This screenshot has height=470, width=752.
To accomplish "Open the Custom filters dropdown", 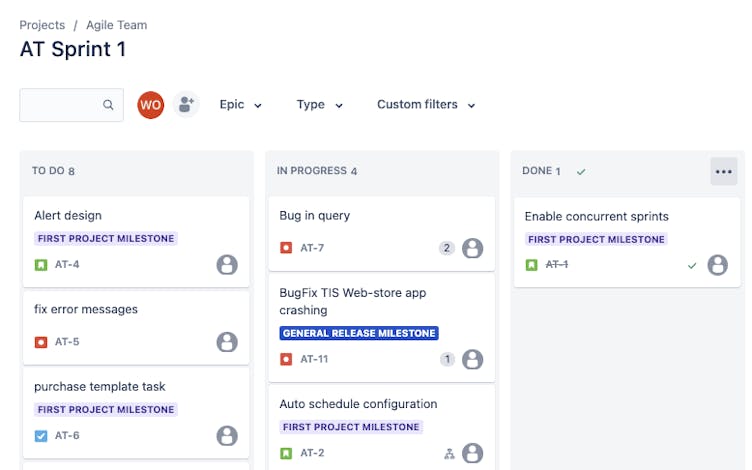I will tap(426, 105).
